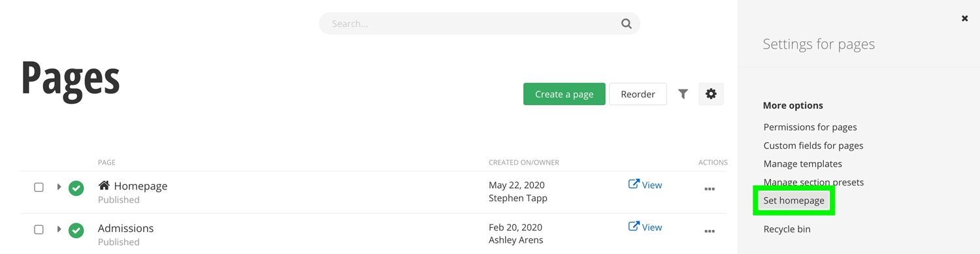Open the Admissions page title
Image resolution: width=980 pixels, height=254 pixels.
pos(125,229)
